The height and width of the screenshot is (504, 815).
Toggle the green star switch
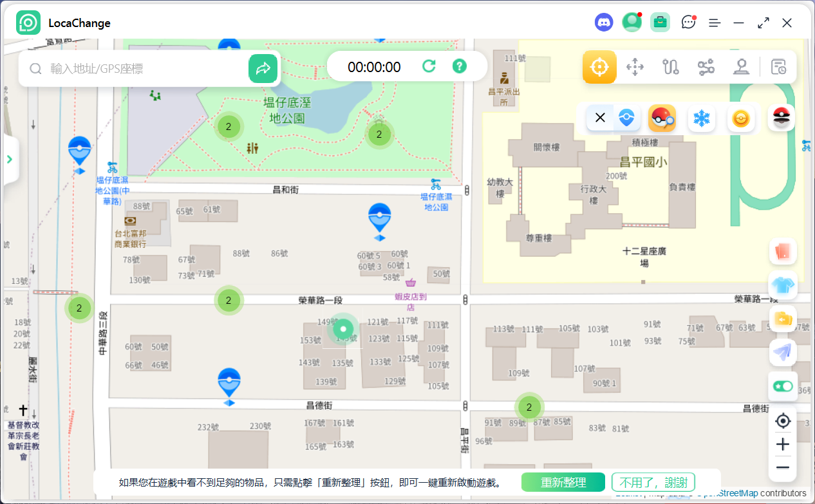click(x=783, y=386)
